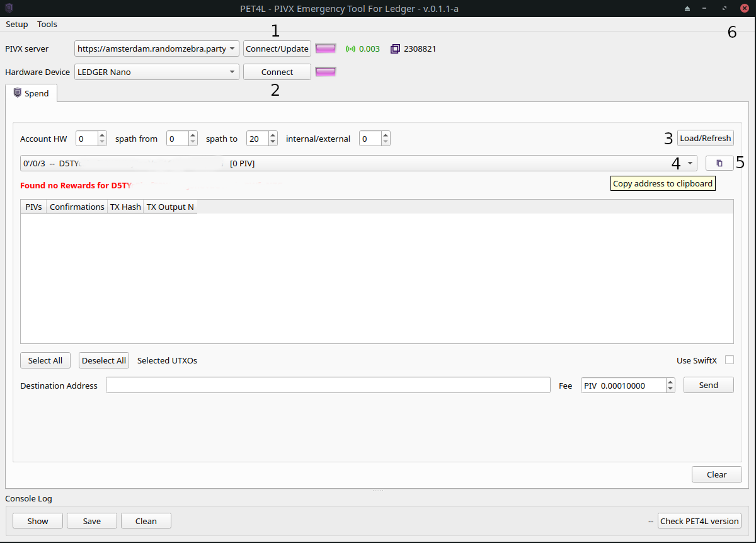
Task: Select the Spend tab
Action: [31, 93]
